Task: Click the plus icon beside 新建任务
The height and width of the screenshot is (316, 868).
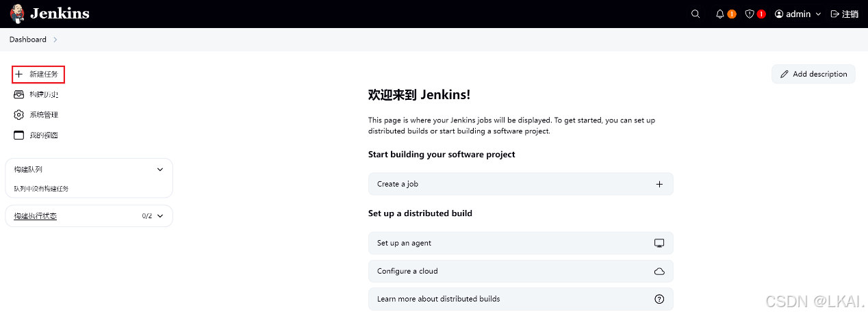Action: (x=19, y=74)
